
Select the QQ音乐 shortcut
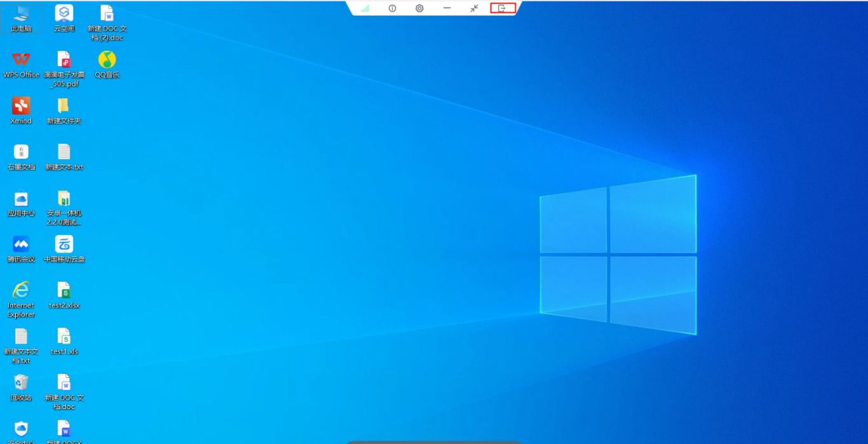pyautogui.click(x=107, y=65)
